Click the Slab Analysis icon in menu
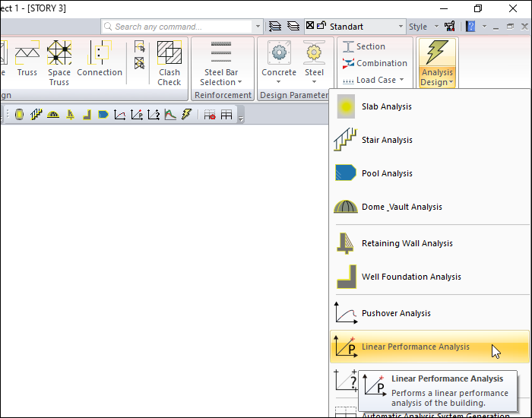 coord(347,106)
